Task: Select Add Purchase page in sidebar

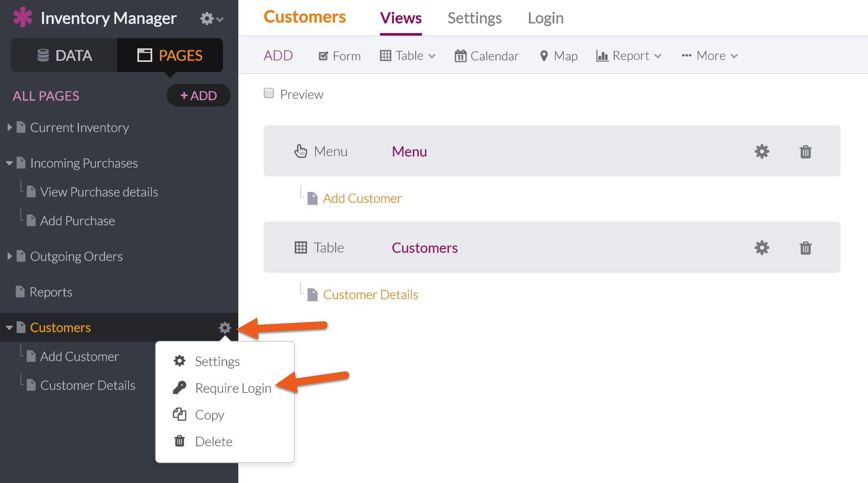Action: pos(78,221)
